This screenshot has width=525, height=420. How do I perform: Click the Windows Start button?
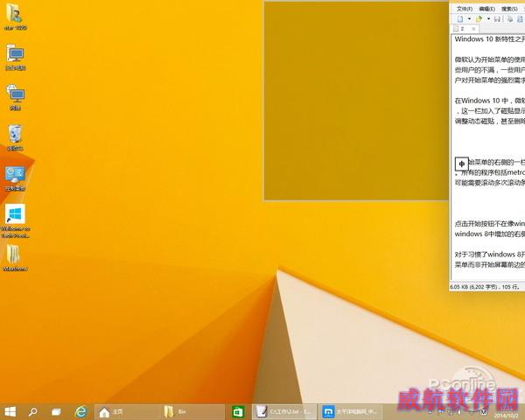(10, 410)
